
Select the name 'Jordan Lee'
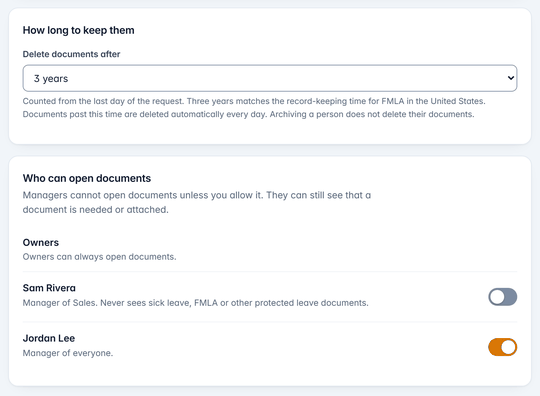pos(49,338)
